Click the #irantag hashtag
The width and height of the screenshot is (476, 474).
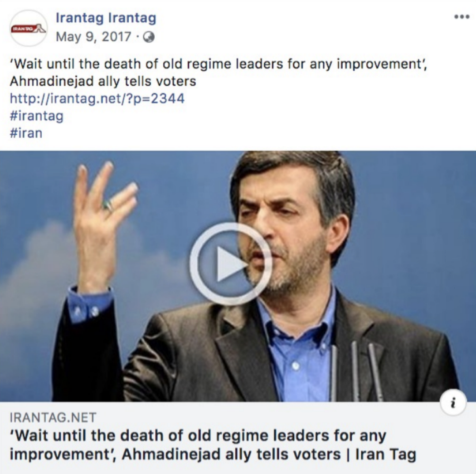(x=37, y=116)
